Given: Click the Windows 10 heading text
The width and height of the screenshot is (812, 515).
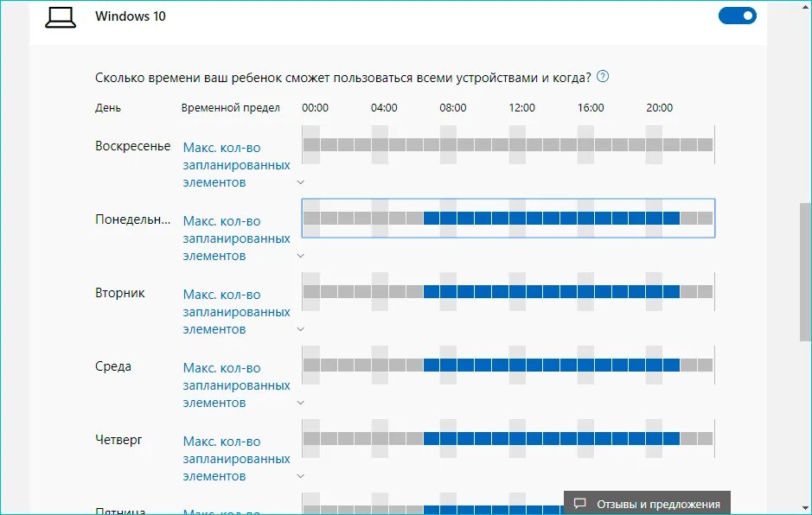Looking at the screenshot, I should point(131,16).
